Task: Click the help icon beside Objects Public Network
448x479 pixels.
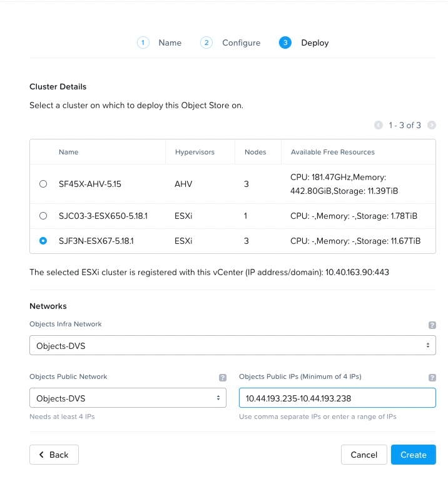Action: point(222,378)
